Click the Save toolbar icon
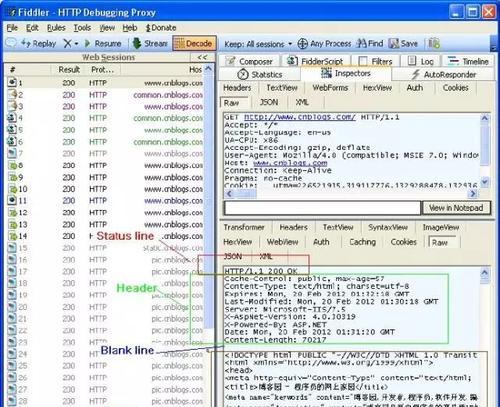Viewport: 500px width, 407px height. [394, 43]
